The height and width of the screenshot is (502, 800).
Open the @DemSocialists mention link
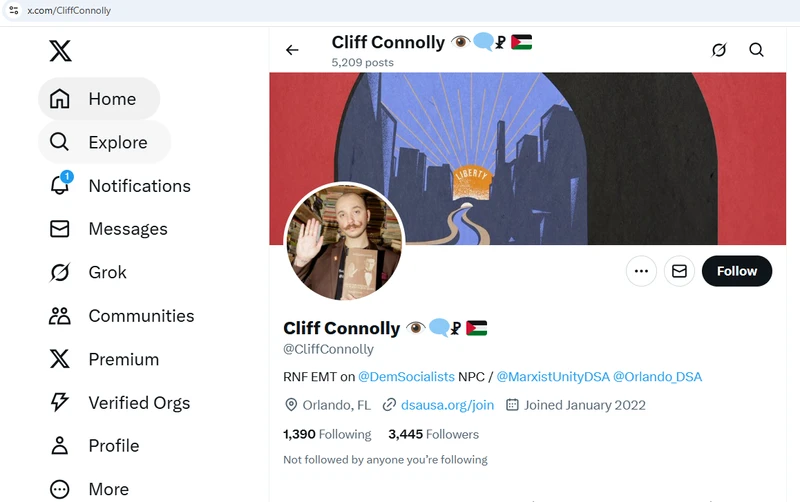406,377
